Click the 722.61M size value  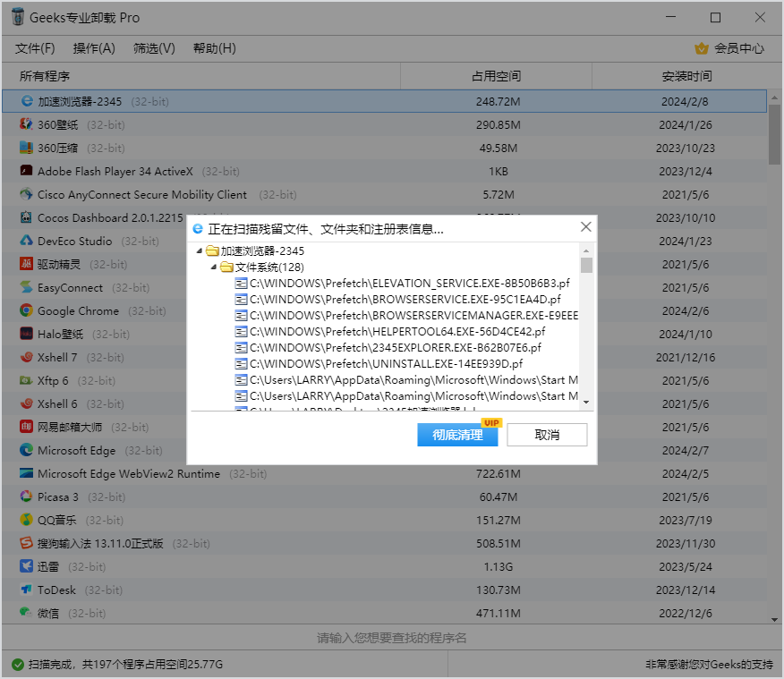click(498, 473)
